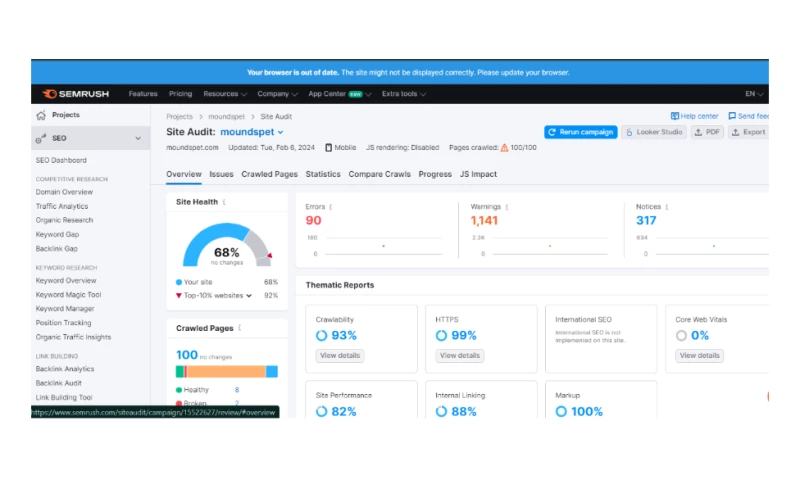The width and height of the screenshot is (800, 480).
Task: View details for Crawlability report
Action: [x=340, y=355]
